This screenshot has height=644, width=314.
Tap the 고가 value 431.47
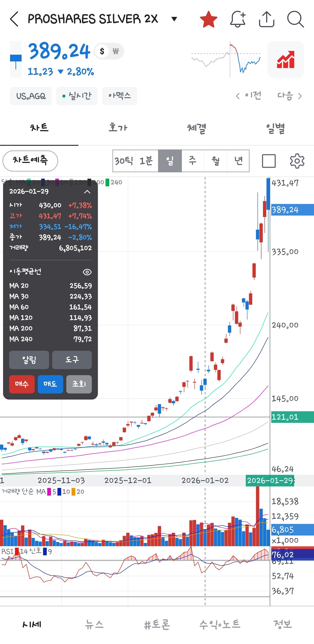[x=50, y=216]
